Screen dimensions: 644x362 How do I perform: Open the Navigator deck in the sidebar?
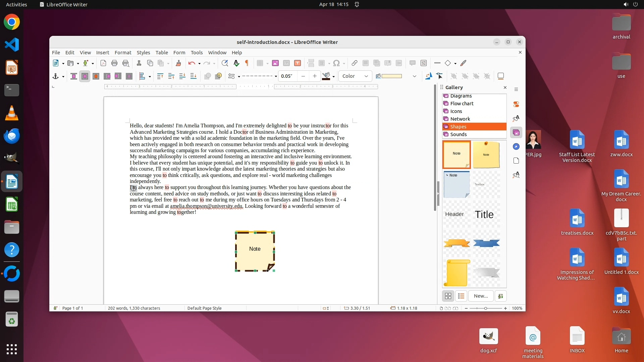pyautogui.click(x=516, y=146)
